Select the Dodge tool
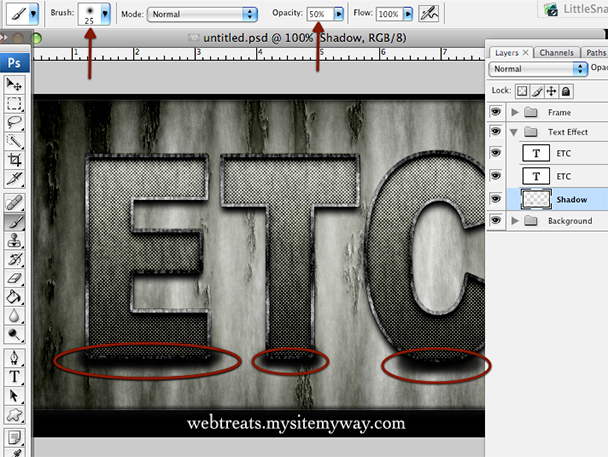 (x=14, y=334)
